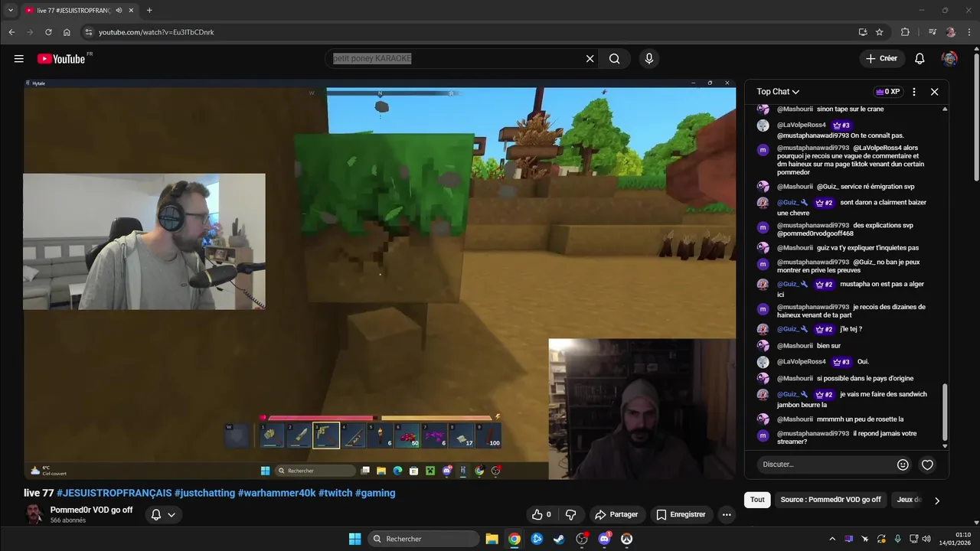Reload the page

pyautogui.click(x=48, y=32)
